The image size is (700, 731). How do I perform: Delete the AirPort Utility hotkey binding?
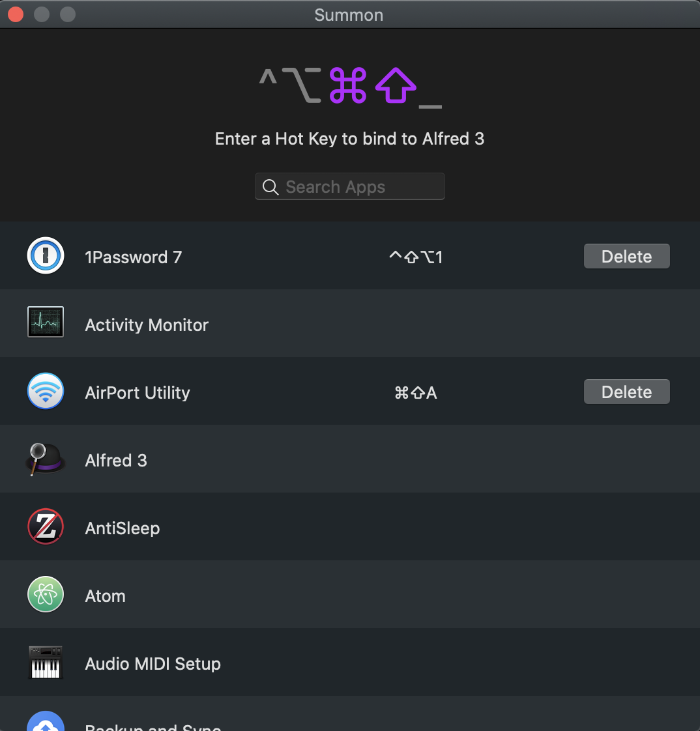click(x=627, y=392)
